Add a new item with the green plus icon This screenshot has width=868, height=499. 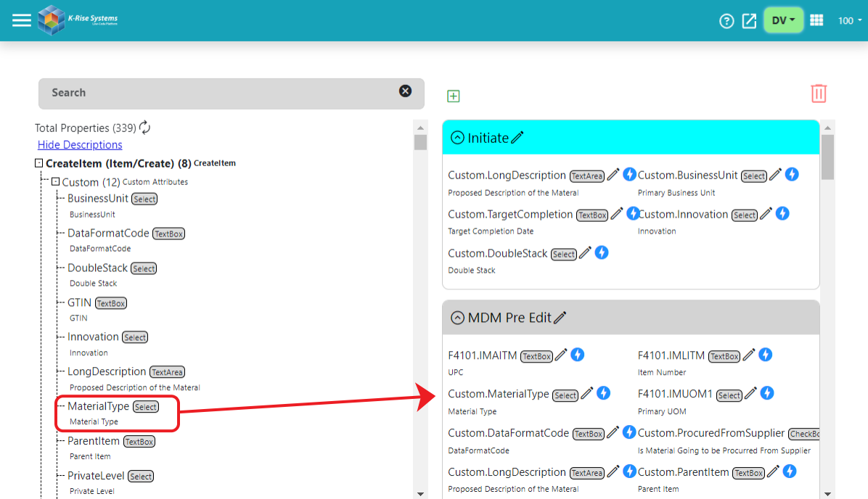click(453, 95)
